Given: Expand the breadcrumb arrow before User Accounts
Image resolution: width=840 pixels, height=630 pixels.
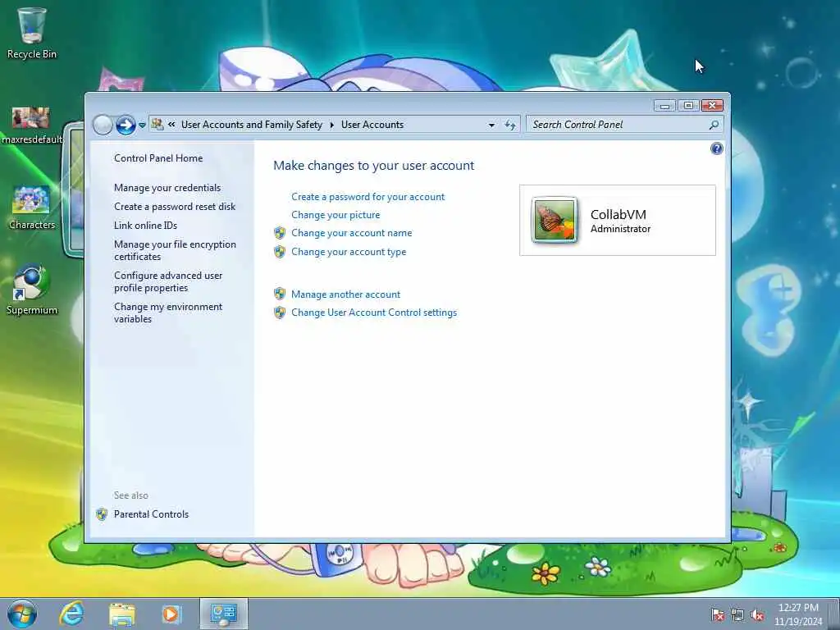Looking at the screenshot, I should pyautogui.click(x=331, y=125).
